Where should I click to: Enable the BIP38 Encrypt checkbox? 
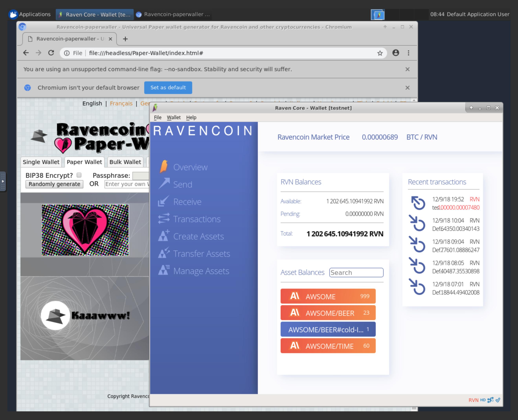(79, 175)
